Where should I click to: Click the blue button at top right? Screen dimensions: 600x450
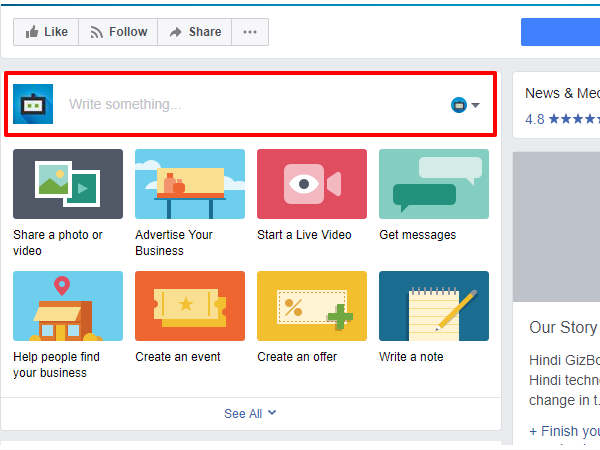point(560,32)
